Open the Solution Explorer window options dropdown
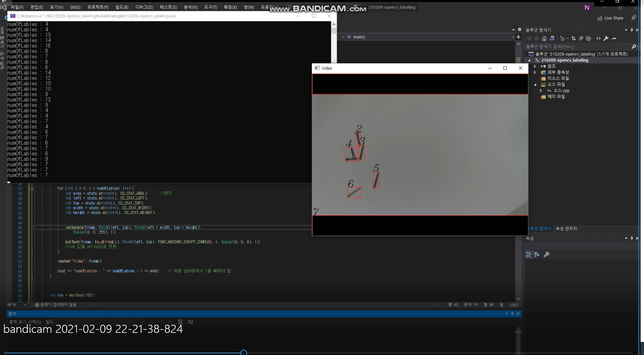This screenshot has width=644, height=355. (626, 30)
